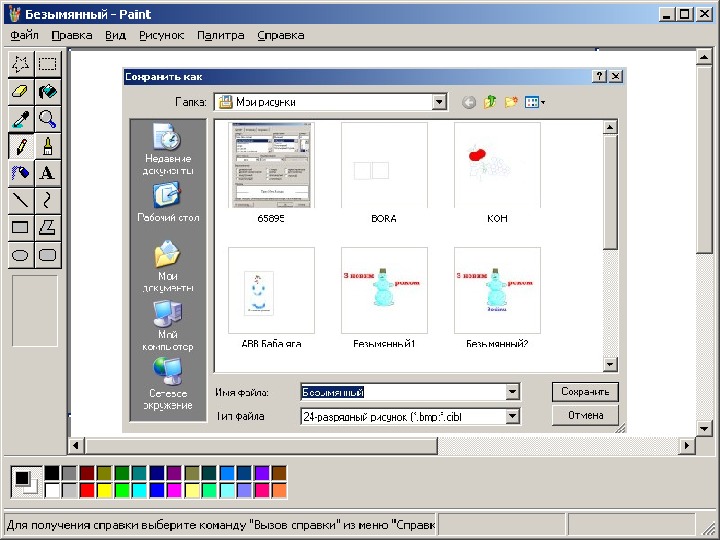Go to Рабочий стол in the places bar
This screenshot has height=540, width=720.
(x=168, y=202)
